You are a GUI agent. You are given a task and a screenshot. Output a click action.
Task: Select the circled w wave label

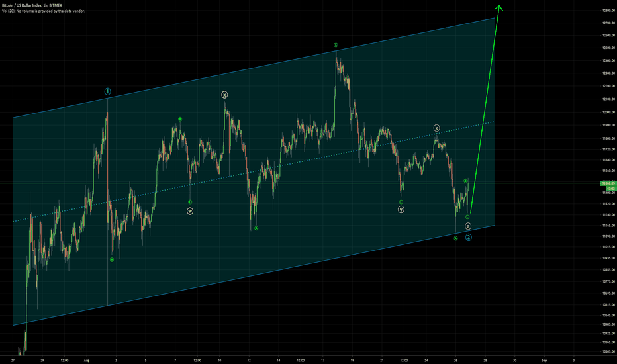[190, 211]
